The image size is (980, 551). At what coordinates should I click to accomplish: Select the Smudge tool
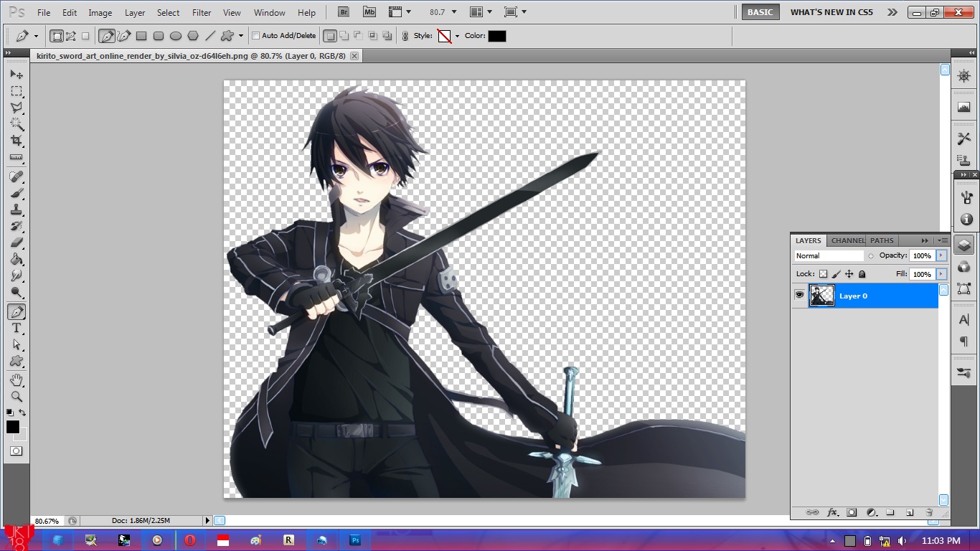17,275
